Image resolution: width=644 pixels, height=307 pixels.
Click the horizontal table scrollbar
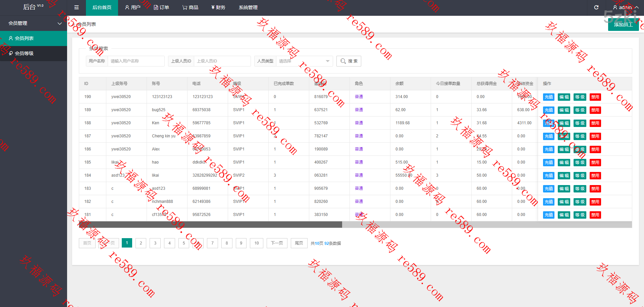[x=210, y=225]
